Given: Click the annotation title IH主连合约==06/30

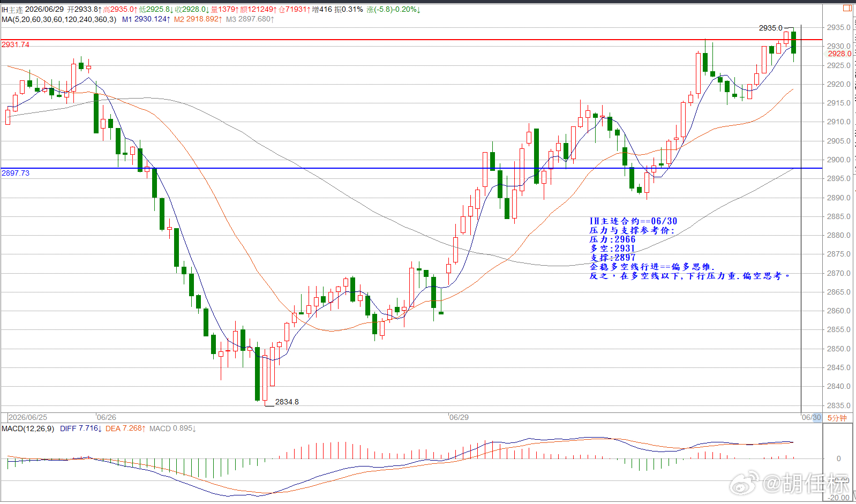Looking at the screenshot, I should 633,221.
